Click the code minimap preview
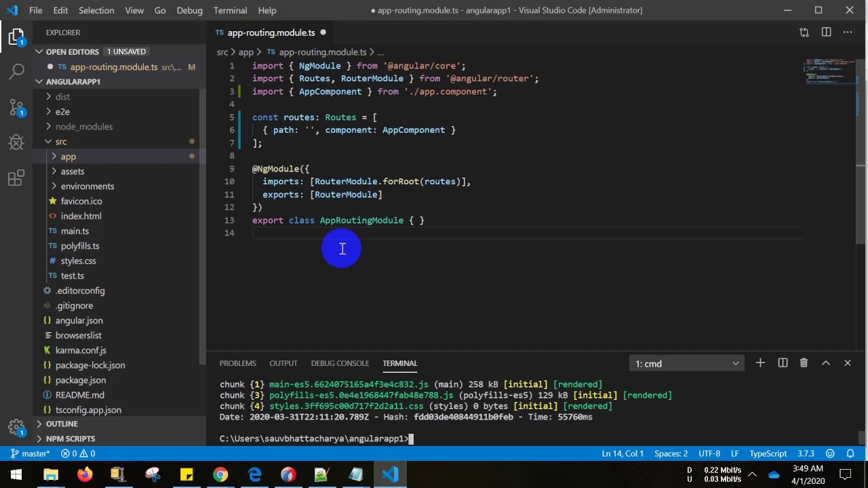Screen dimensions: 868x488 [831, 70]
